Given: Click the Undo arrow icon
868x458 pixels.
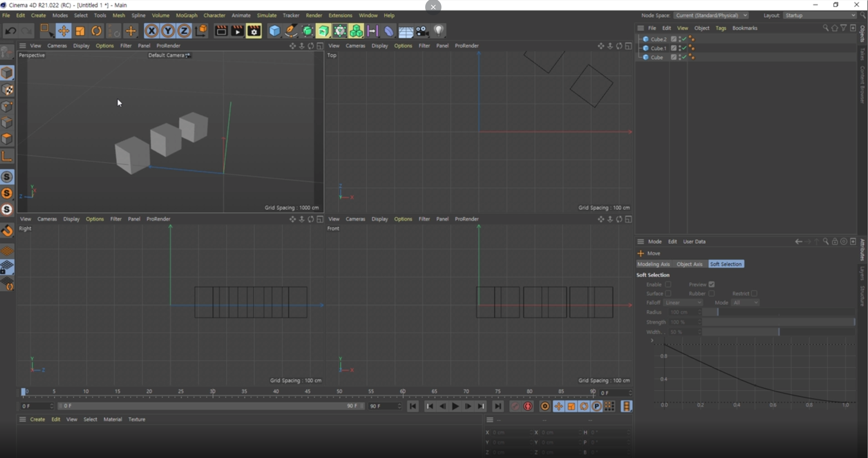Looking at the screenshot, I should 11,31.
